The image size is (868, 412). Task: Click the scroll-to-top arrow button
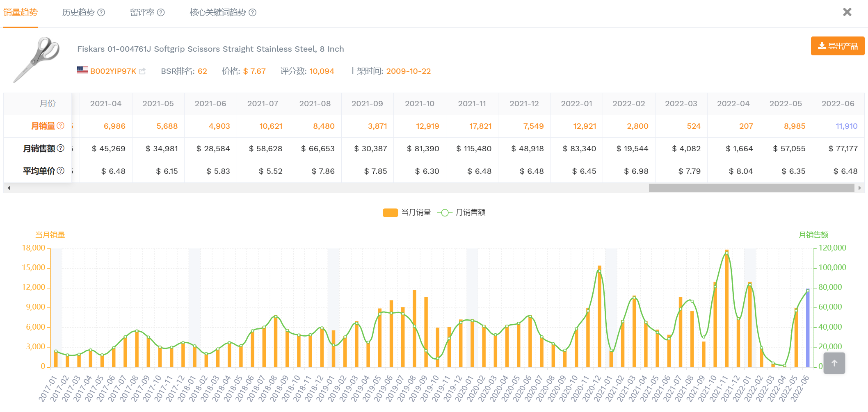(834, 363)
